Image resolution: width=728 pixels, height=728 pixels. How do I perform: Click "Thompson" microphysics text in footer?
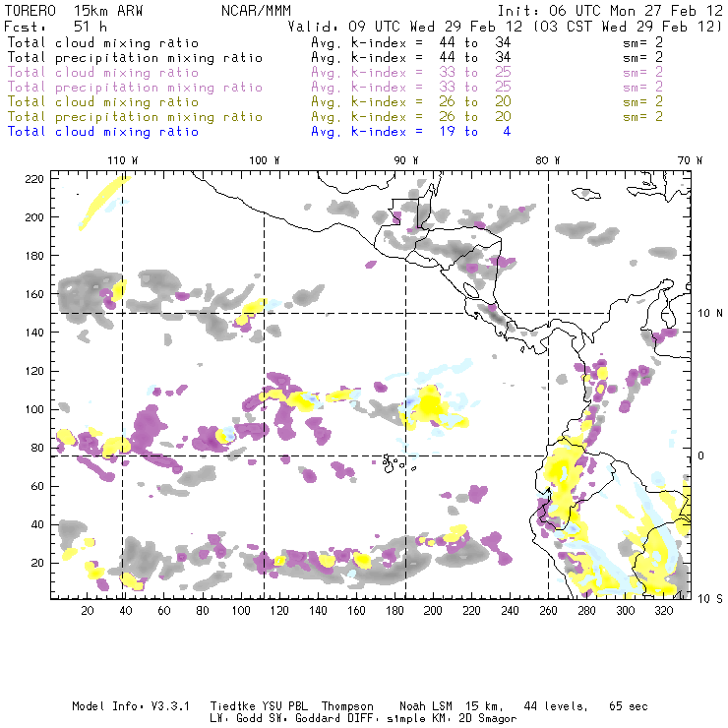click(x=347, y=706)
